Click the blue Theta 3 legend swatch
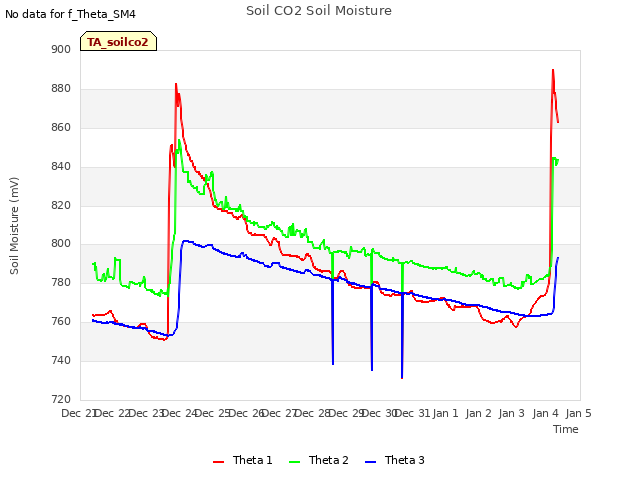The width and height of the screenshot is (640, 480). pos(371,462)
